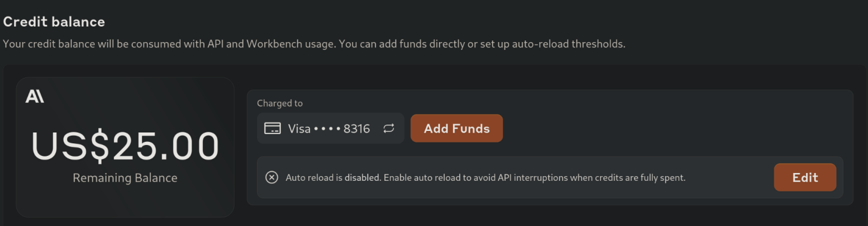The image size is (868, 226).
Task: Click the credit balance description text
Action: click(x=314, y=44)
